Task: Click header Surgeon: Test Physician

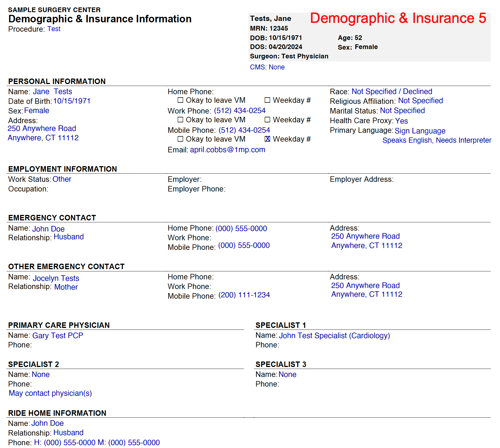Action: pos(289,56)
